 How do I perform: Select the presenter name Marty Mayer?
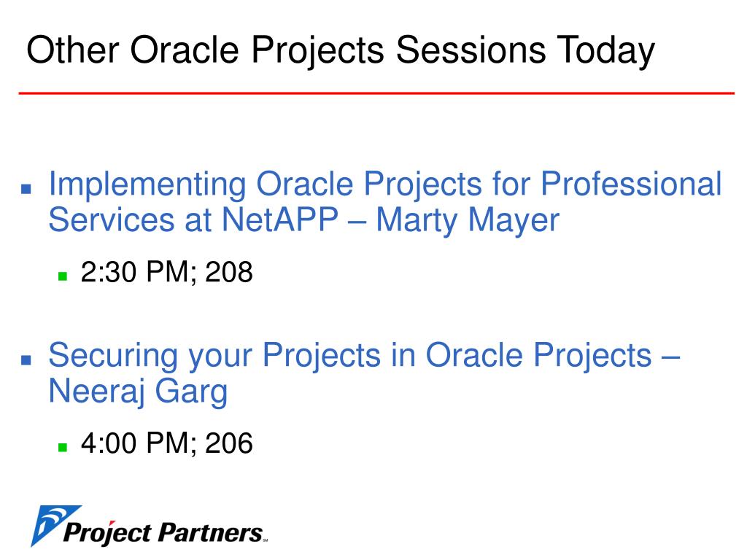[468, 220]
